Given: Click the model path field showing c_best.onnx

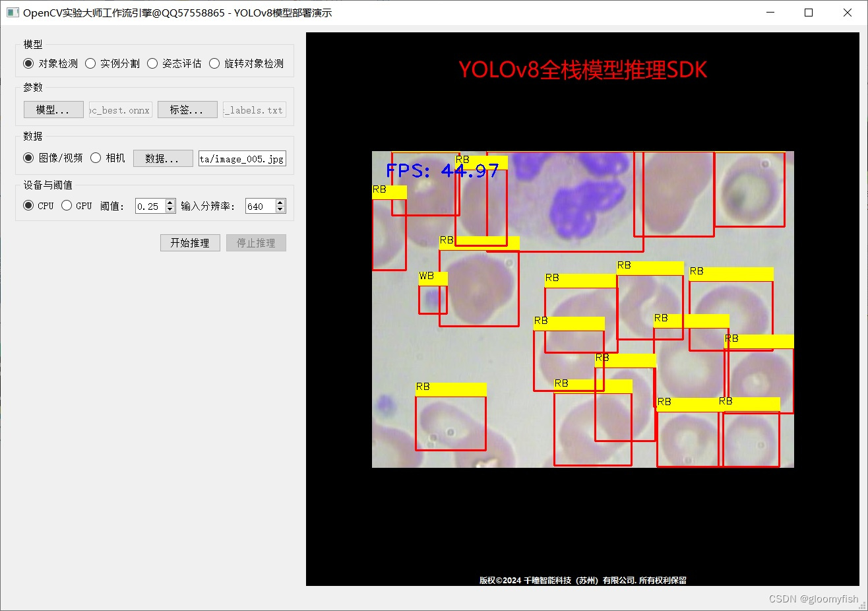Looking at the screenshot, I should [119, 110].
